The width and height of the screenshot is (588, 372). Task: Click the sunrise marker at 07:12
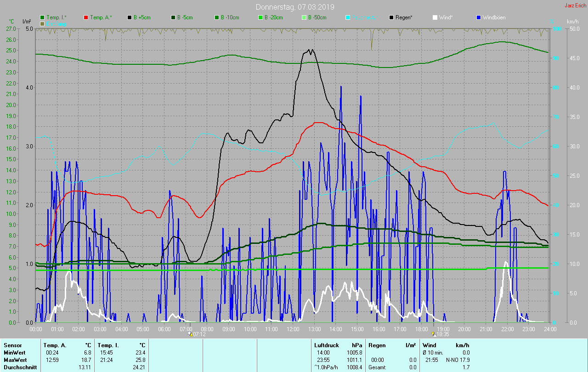(x=190, y=334)
